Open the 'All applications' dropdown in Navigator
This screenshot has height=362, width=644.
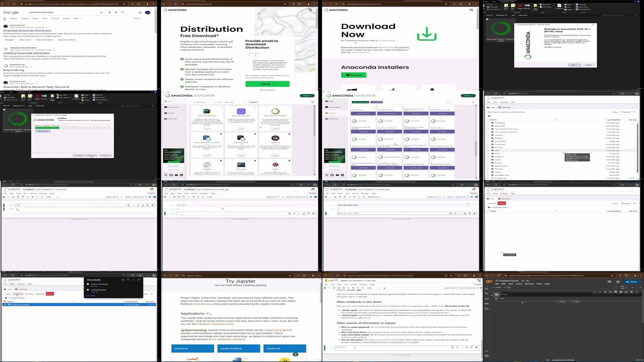coord(205,102)
